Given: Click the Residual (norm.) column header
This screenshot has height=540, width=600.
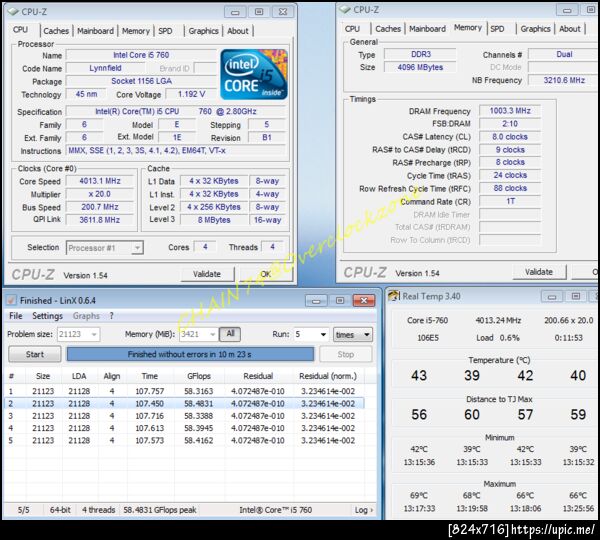Looking at the screenshot, I should click(x=328, y=376).
